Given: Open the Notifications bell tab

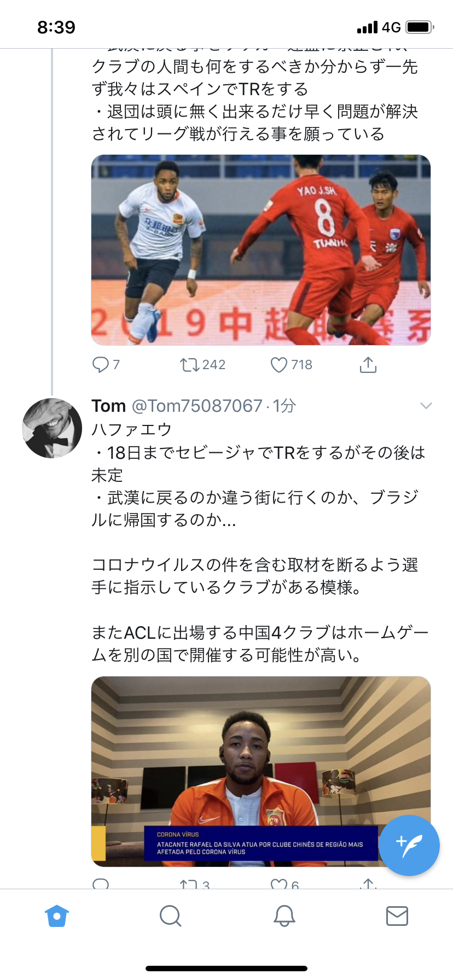Looking at the screenshot, I should coord(284,916).
